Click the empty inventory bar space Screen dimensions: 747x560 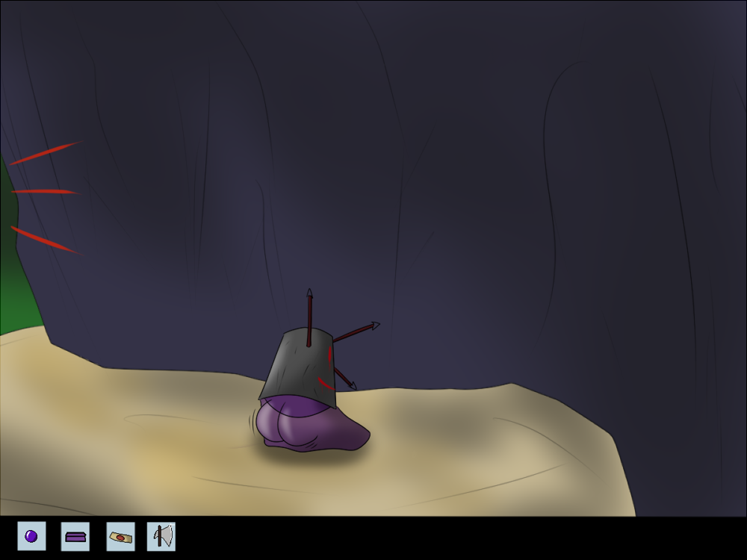(x=448, y=538)
